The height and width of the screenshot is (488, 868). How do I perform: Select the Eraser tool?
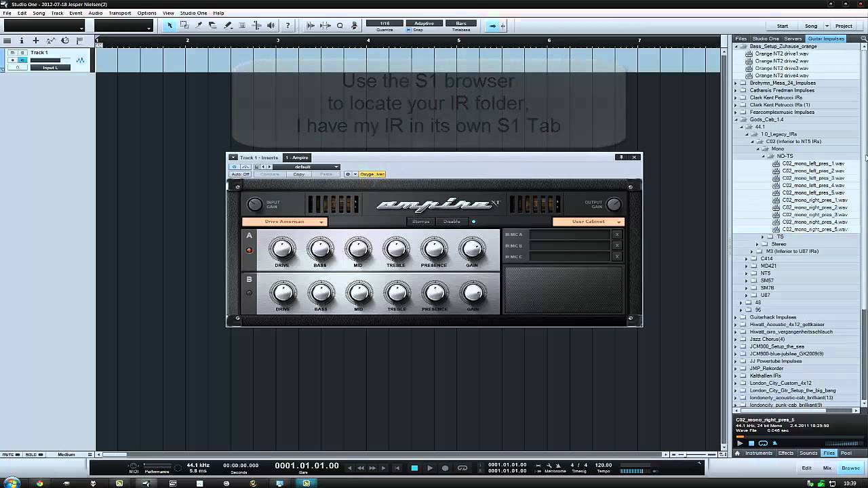(213, 26)
